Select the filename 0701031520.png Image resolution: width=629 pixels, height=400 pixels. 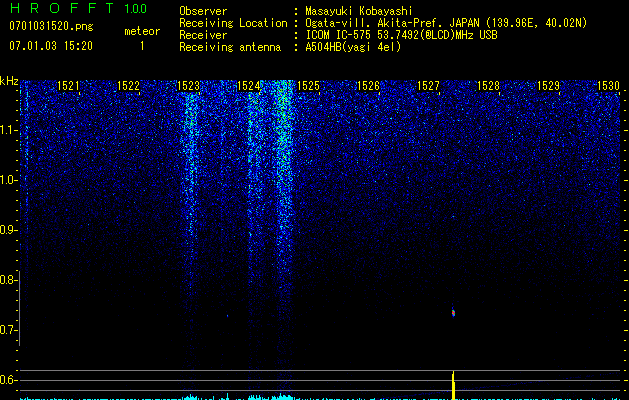(x=51, y=26)
